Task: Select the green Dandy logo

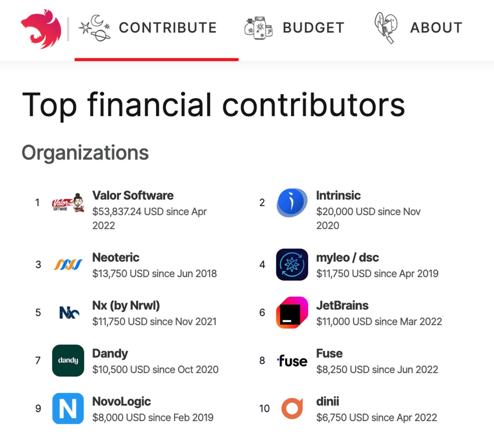Action: (68, 360)
